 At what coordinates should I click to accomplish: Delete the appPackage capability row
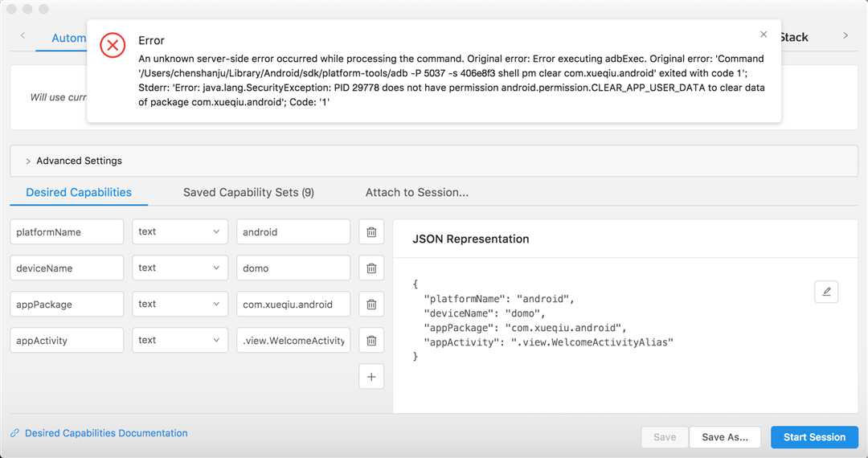[371, 305]
